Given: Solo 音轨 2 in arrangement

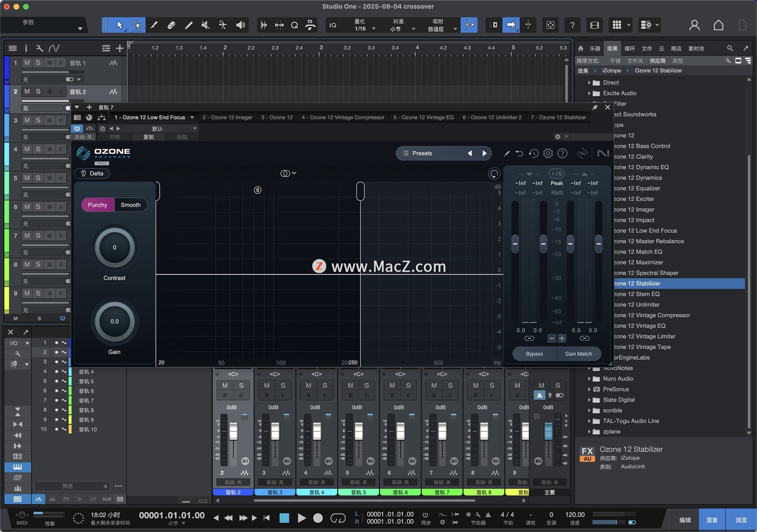Looking at the screenshot, I should click(x=38, y=91).
